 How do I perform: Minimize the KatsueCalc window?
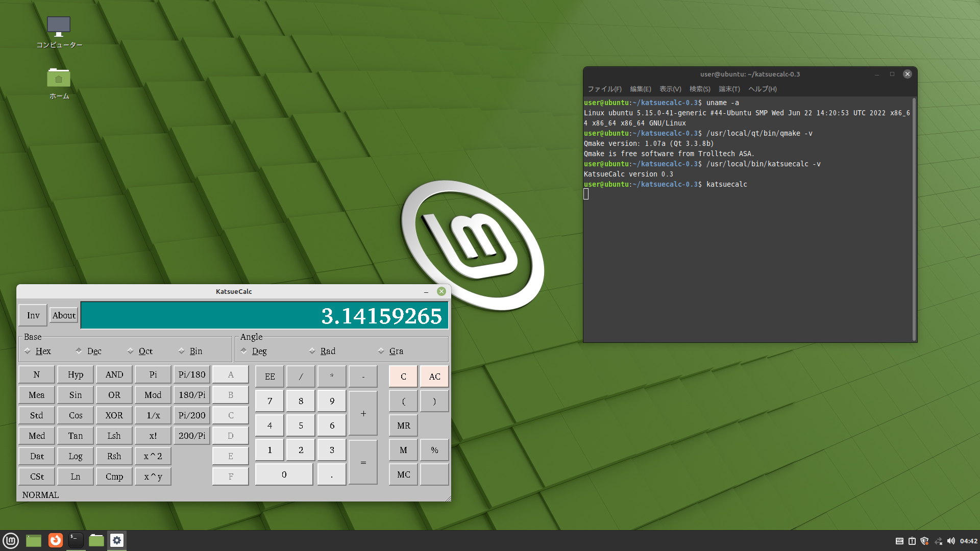click(426, 291)
